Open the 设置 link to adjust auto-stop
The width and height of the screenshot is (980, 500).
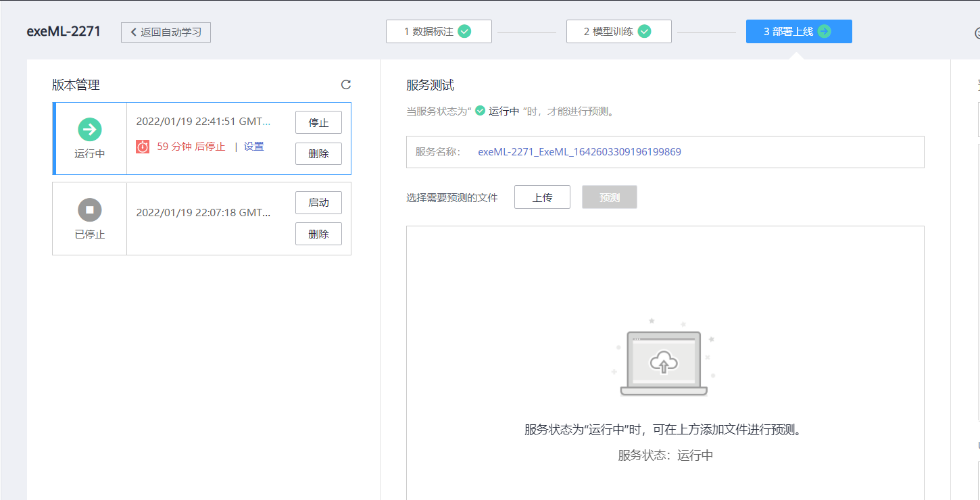point(253,145)
